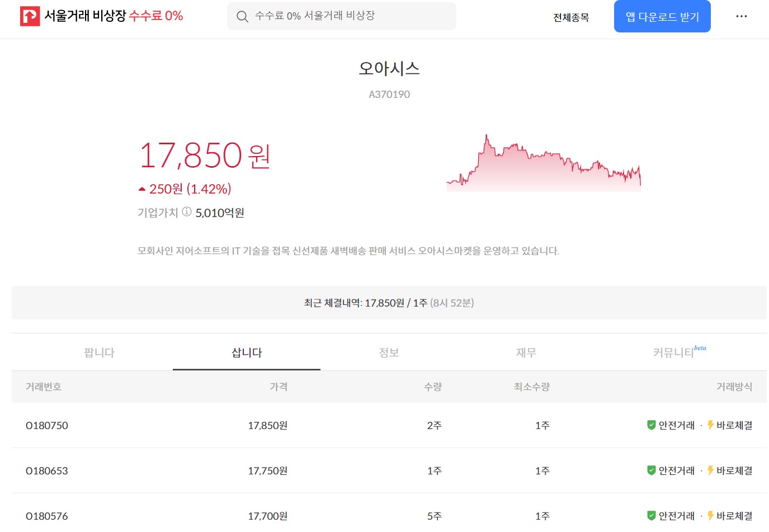The image size is (769, 532).
Task: Select trade number 0180750
Action: click(47, 425)
